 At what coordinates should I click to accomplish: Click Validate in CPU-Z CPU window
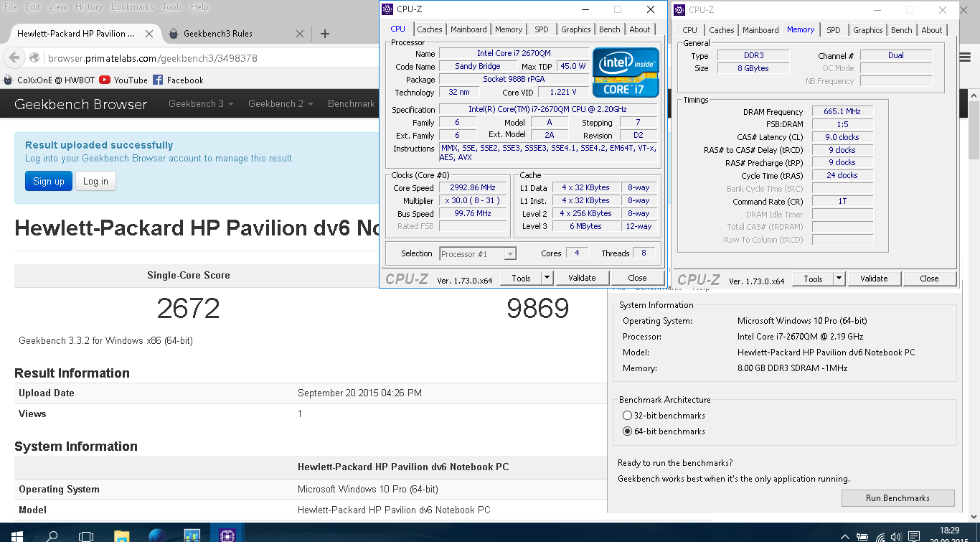pyautogui.click(x=582, y=278)
